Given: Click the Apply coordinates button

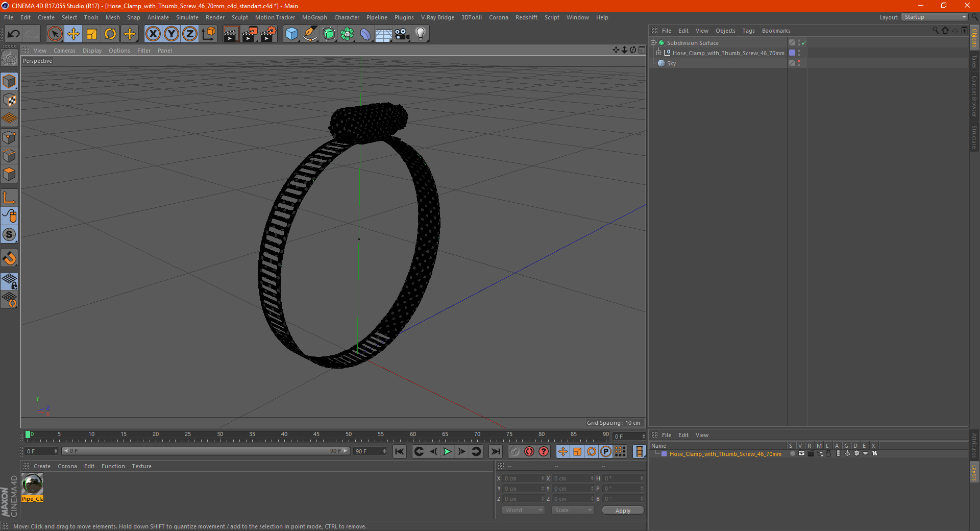Looking at the screenshot, I should 623,510.
